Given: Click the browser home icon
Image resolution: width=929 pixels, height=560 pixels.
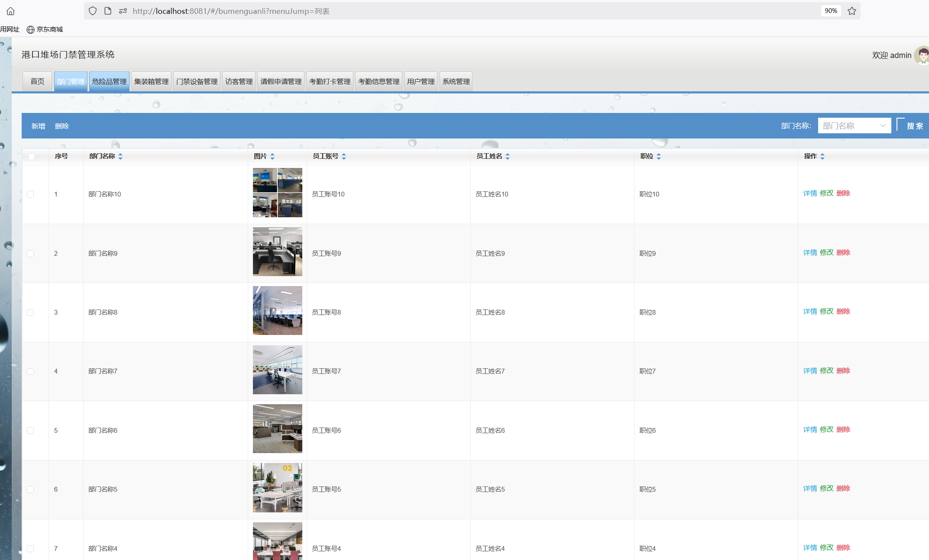Looking at the screenshot, I should pyautogui.click(x=10, y=11).
